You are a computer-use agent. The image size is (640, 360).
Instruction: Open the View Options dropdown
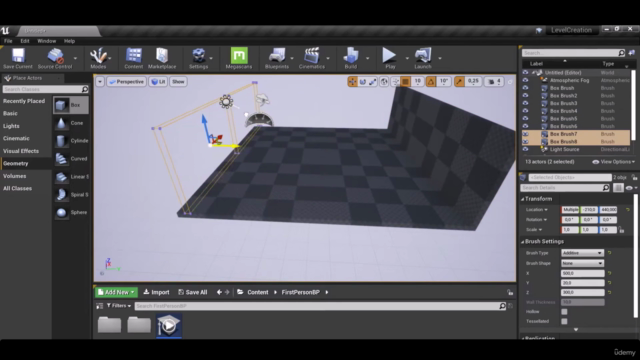(613, 162)
